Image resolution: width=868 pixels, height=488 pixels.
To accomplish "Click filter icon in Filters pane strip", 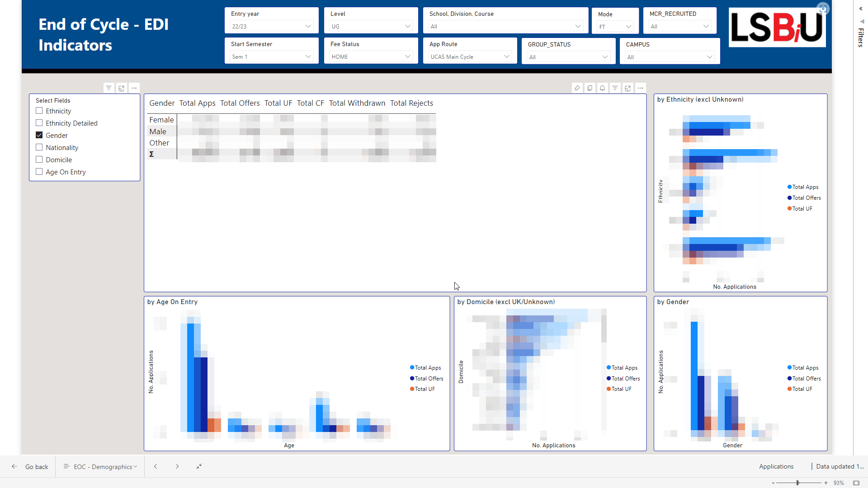I will coord(862,21).
